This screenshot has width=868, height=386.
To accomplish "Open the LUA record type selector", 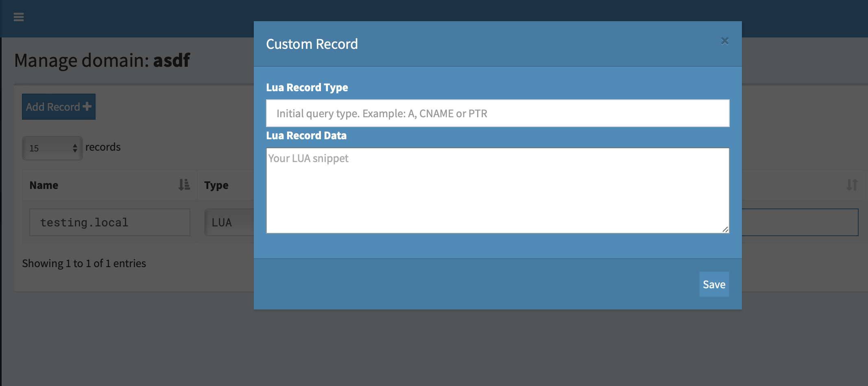I will (228, 222).
